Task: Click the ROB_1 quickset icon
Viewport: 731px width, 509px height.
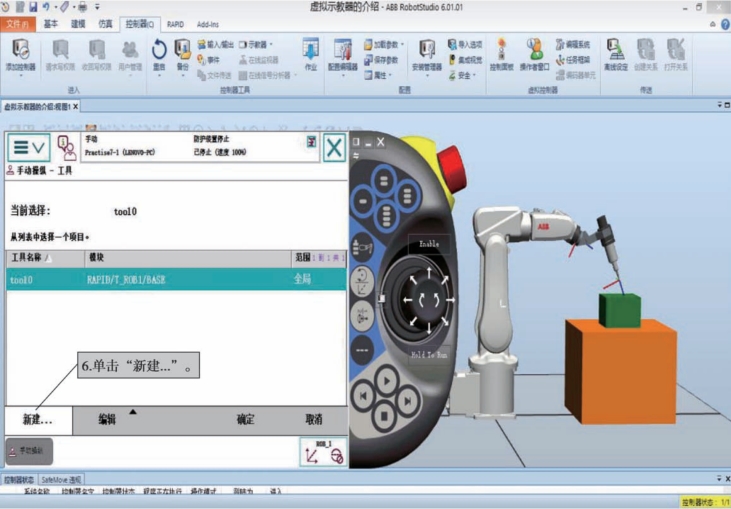Action: pos(323,452)
